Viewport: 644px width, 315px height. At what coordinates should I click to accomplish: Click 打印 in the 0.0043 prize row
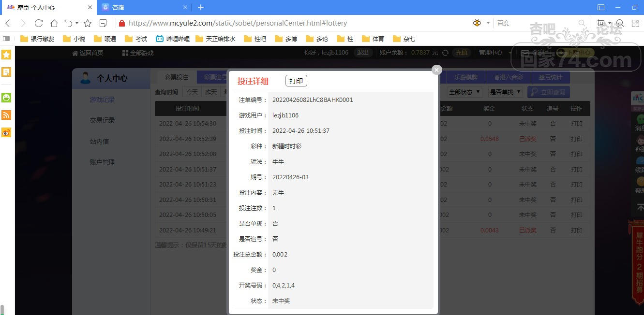(576, 230)
